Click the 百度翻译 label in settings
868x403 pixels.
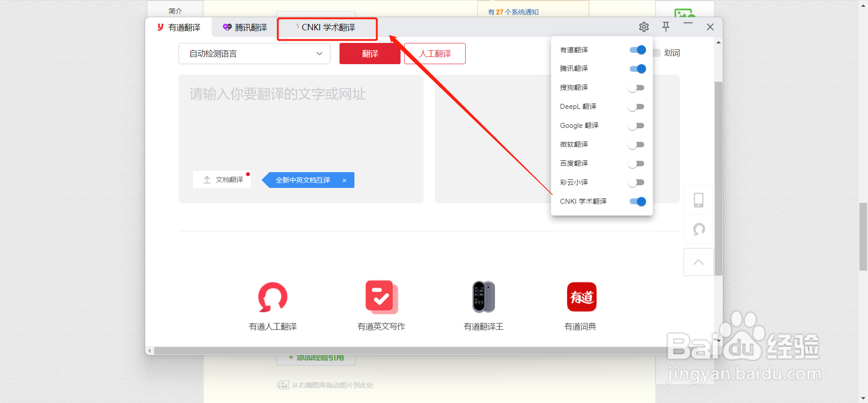tap(574, 164)
